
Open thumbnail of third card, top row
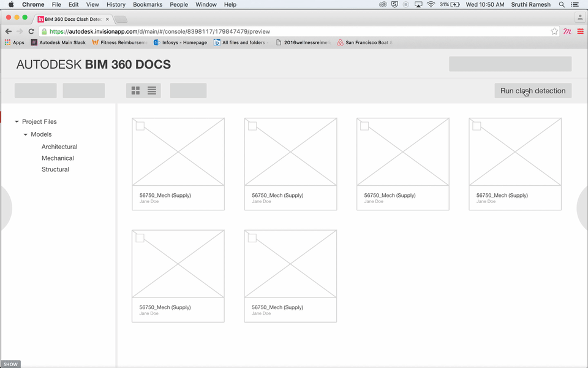click(403, 151)
